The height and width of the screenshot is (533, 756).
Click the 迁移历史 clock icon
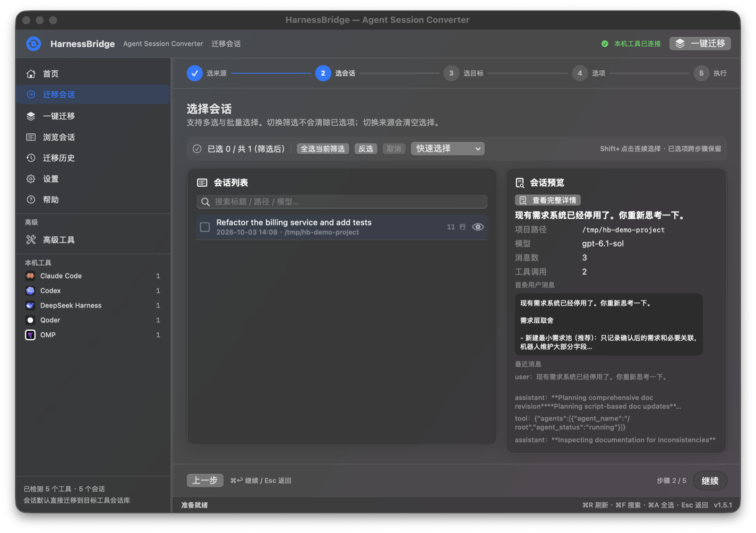pyautogui.click(x=31, y=158)
